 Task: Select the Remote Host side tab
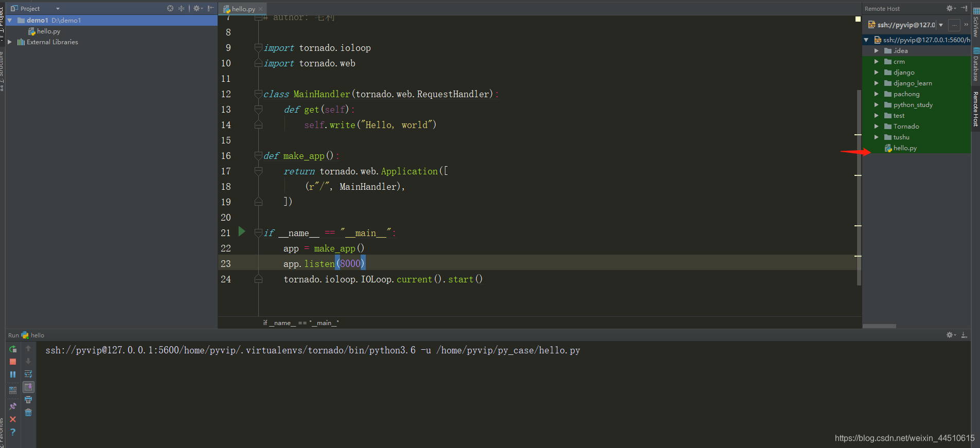pyautogui.click(x=976, y=109)
